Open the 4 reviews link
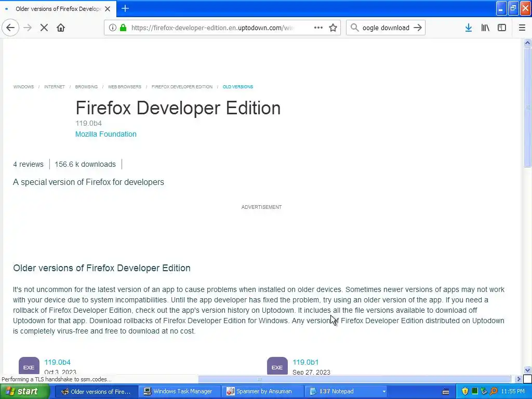Viewport: 532px width, 399px height. point(28,164)
